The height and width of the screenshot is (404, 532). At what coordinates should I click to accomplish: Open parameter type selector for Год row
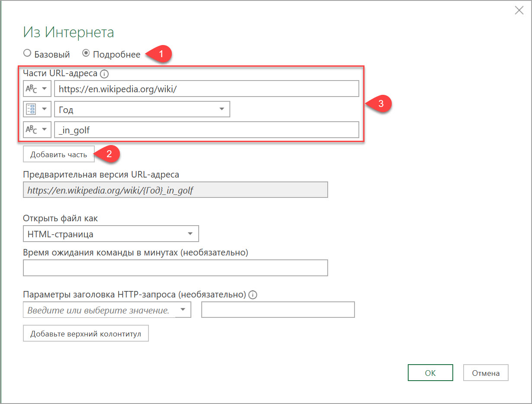[37, 109]
